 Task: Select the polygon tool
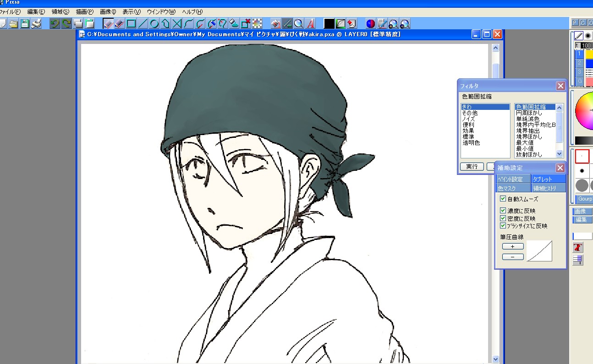tap(166, 23)
